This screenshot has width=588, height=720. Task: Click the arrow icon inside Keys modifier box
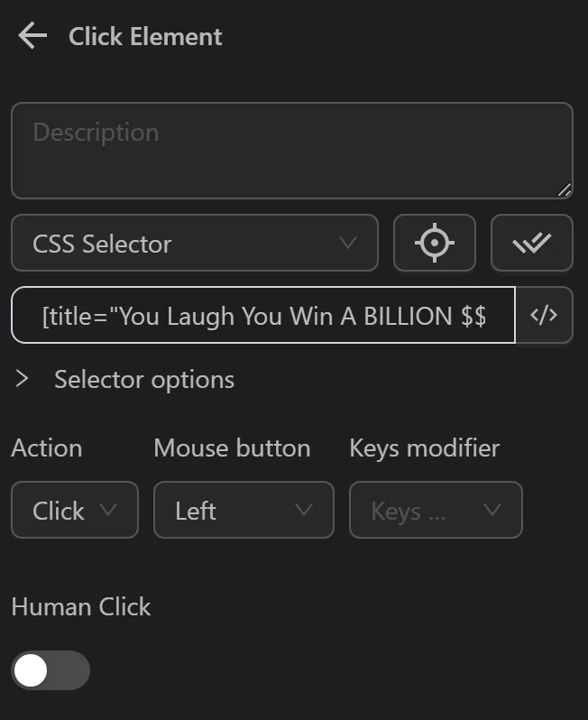click(x=492, y=510)
